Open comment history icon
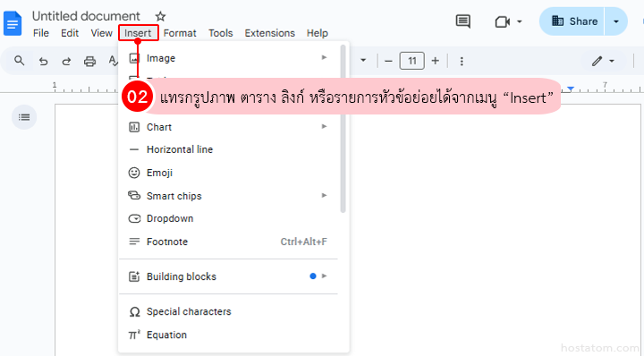Viewport: 644px width, 356px height. click(463, 21)
